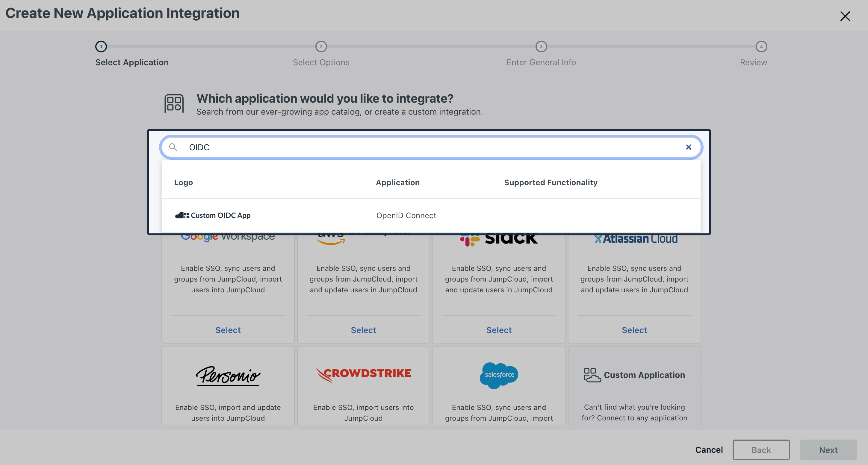Close the Create New Application Integration dialog

[845, 16]
